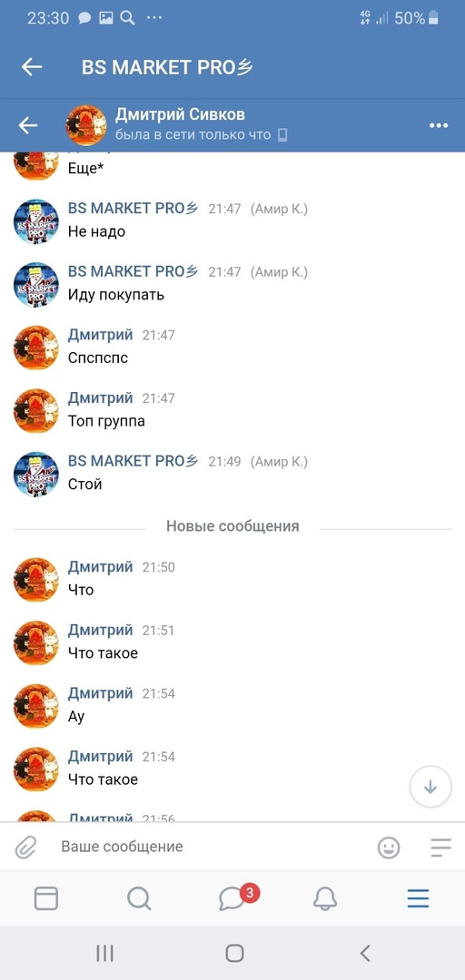The height and width of the screenshot is (980, 465).
Task: Open hamburger menu tab
Action: coord(418,898)
